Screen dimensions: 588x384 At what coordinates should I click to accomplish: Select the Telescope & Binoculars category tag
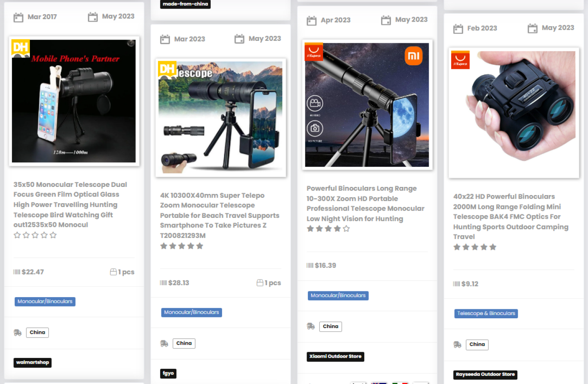click(486, 313)
